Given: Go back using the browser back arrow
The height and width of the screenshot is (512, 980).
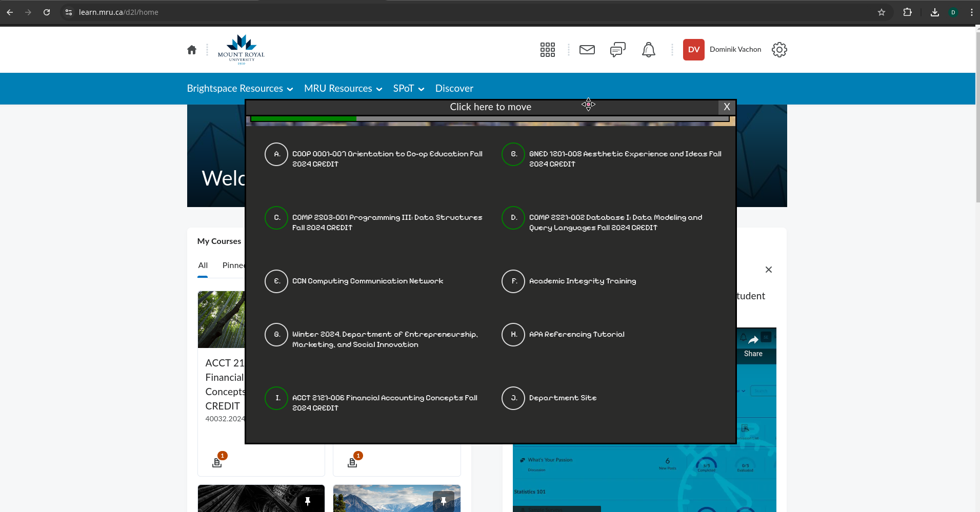Looking at the screenshot, I should click(x=10, y=12).
